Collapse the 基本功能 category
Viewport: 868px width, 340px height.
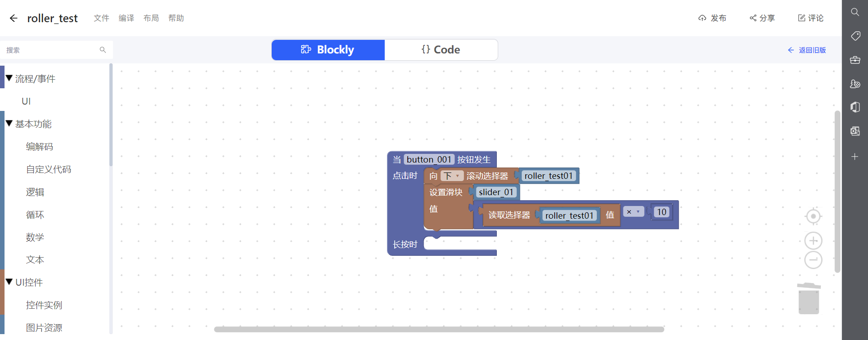[9, 124]
